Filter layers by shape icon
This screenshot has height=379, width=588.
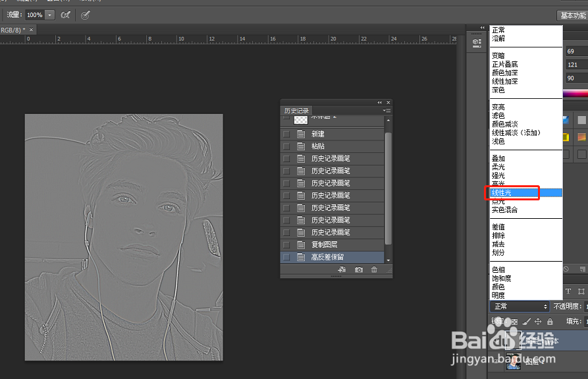pyautogui.click(x=581, y=291)
